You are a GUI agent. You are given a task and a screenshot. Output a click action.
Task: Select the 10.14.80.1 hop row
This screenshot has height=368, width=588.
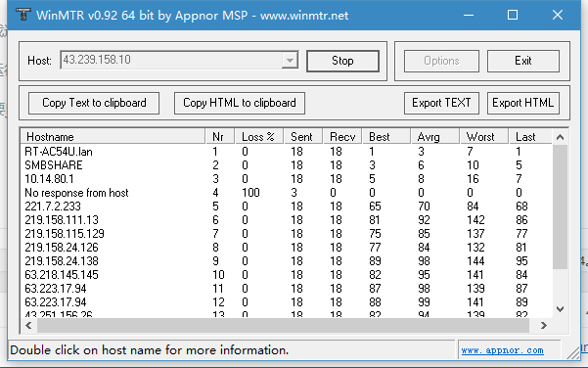[286, 179]
